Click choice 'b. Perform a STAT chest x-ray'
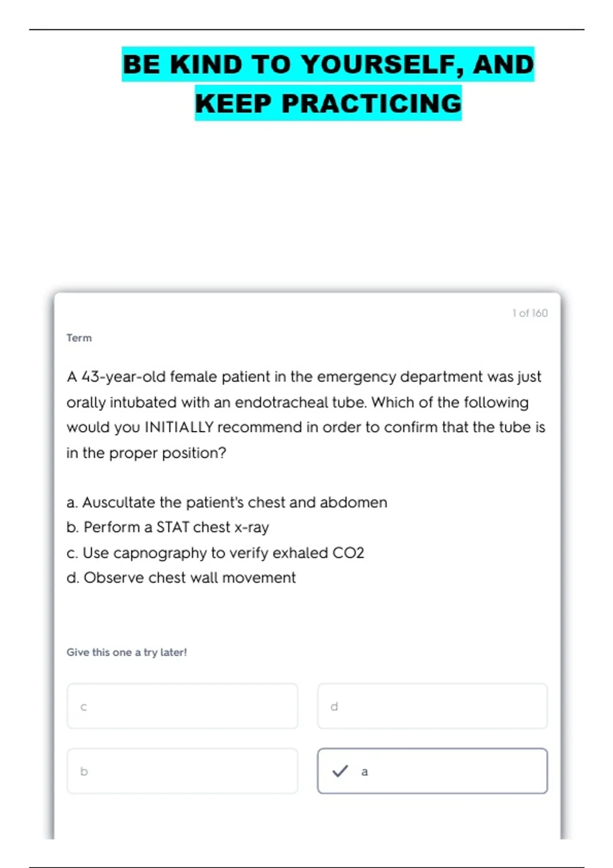The width and height of the screenshot is (613, 868). pyautogui.click(x=168, y=527)
